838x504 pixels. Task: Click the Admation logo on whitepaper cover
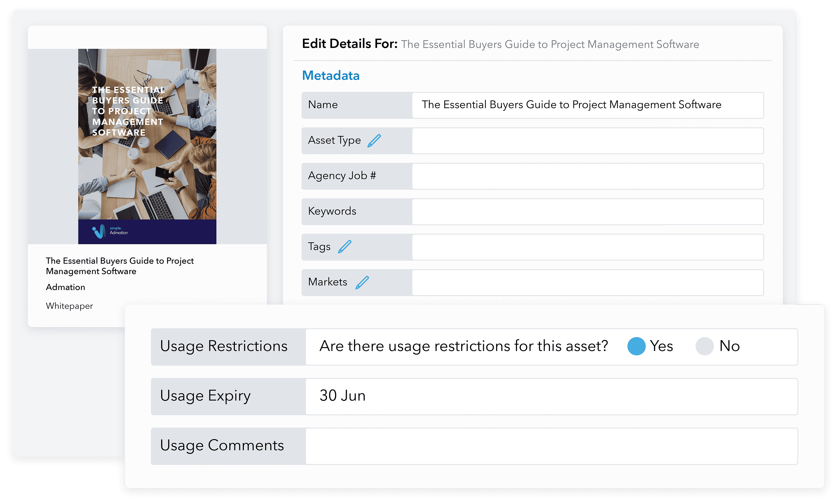110,231
